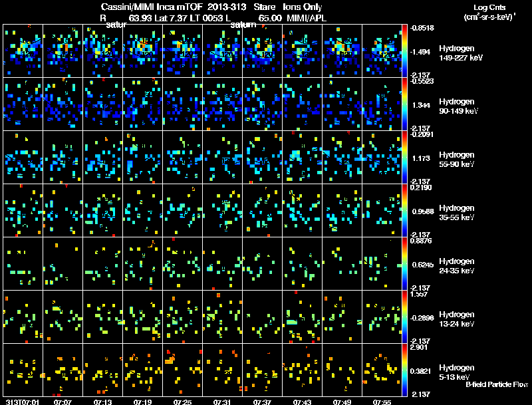Select the 55-90 keV panel at 07:43
The width and height of the screenshot is (532, 405).
303,158
